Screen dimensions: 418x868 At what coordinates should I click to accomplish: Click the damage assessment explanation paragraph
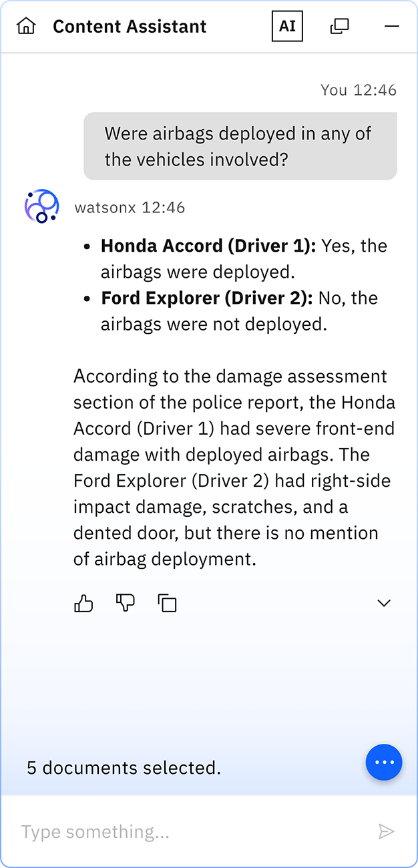coord(234,467)
